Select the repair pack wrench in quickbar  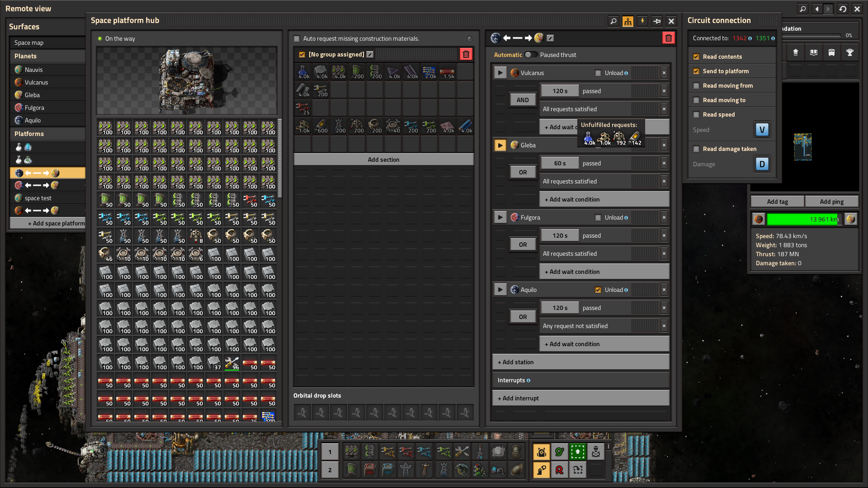tap(462, 451)
